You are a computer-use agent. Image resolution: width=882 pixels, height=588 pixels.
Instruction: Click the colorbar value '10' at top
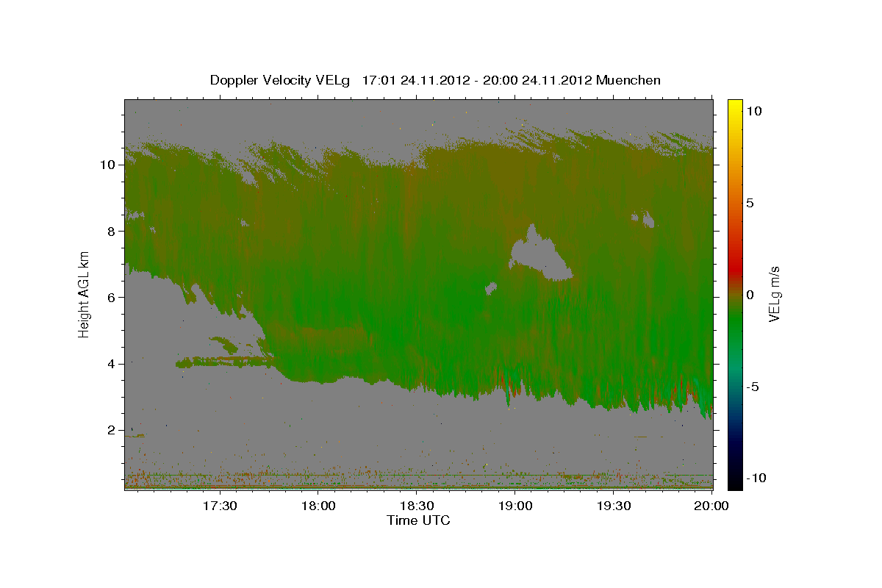753,110
